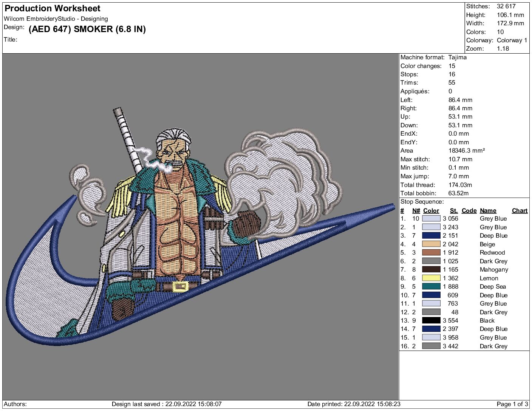
Task: Click the Total thread value '174.03m'
Action: tap(461, 185)
